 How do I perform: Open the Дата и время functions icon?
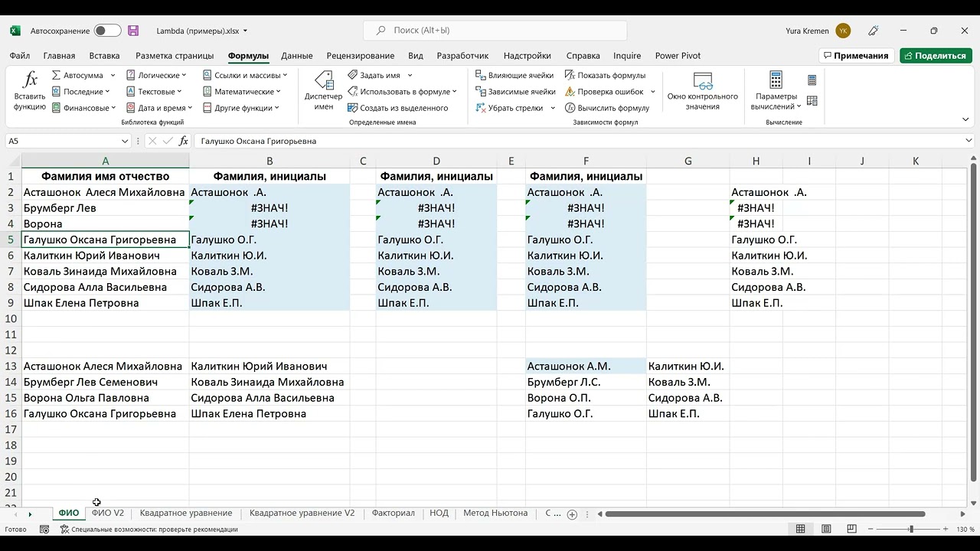[131, 108]
